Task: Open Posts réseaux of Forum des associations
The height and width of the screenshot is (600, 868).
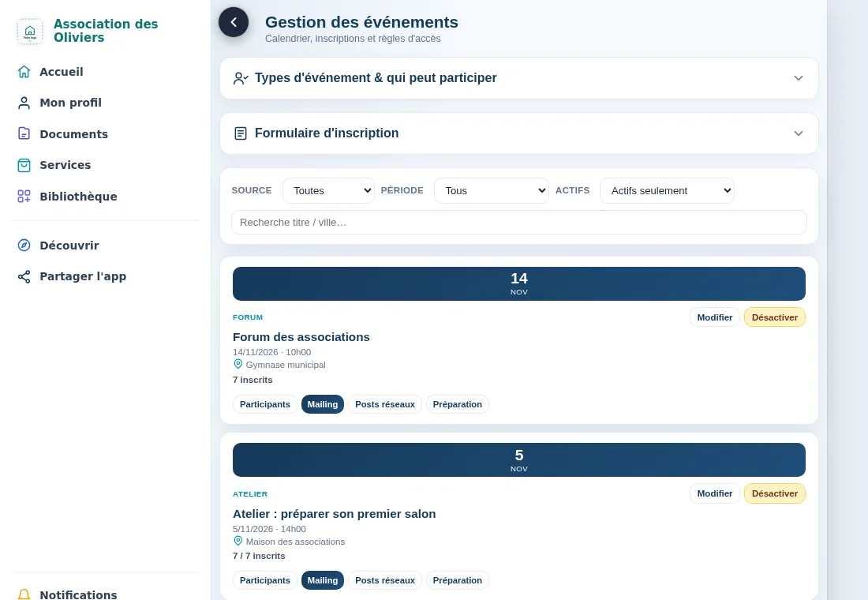Action: [x=385, y=404]
